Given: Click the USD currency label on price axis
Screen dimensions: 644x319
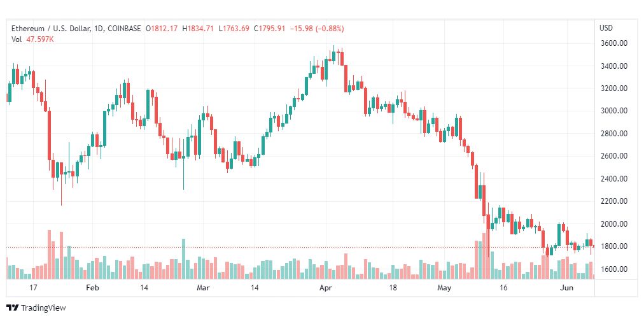Looking at the screenshot, I should pyautogui.click(x=606, y=28).
